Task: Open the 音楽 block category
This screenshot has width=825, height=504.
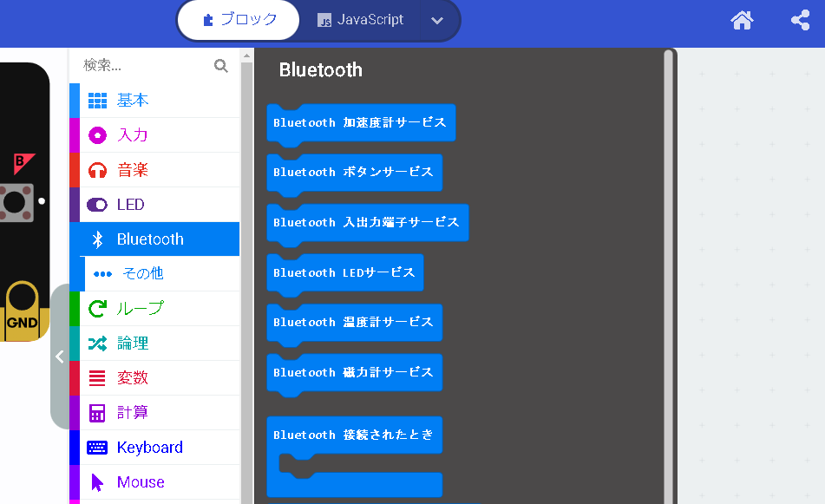Action: (154, 170)
